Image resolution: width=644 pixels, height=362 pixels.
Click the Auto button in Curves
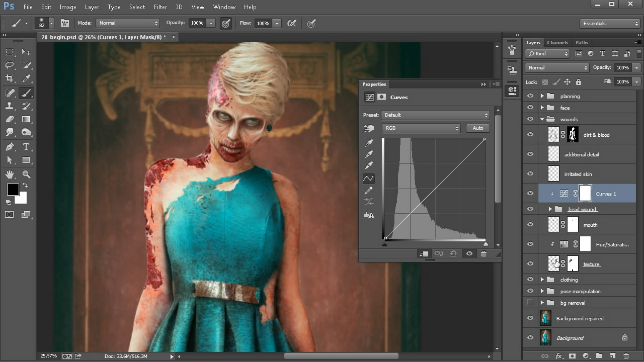click(x=477, y=128)
